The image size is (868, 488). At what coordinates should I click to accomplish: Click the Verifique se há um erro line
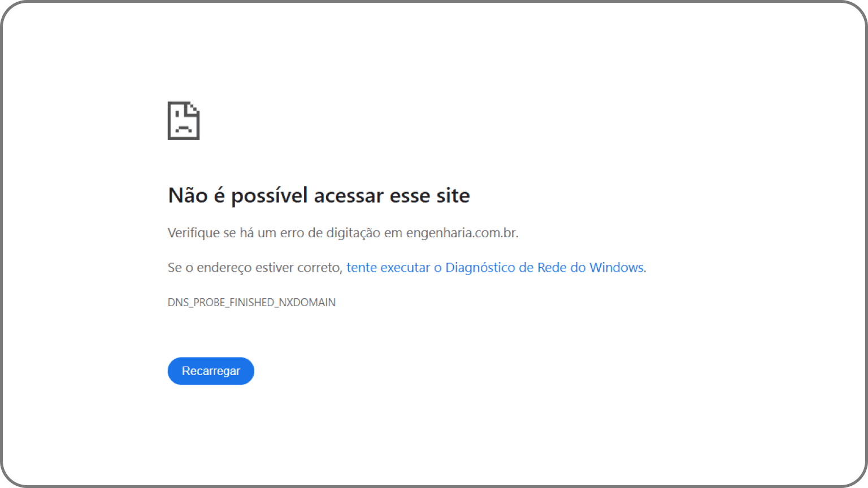point(343,233)
